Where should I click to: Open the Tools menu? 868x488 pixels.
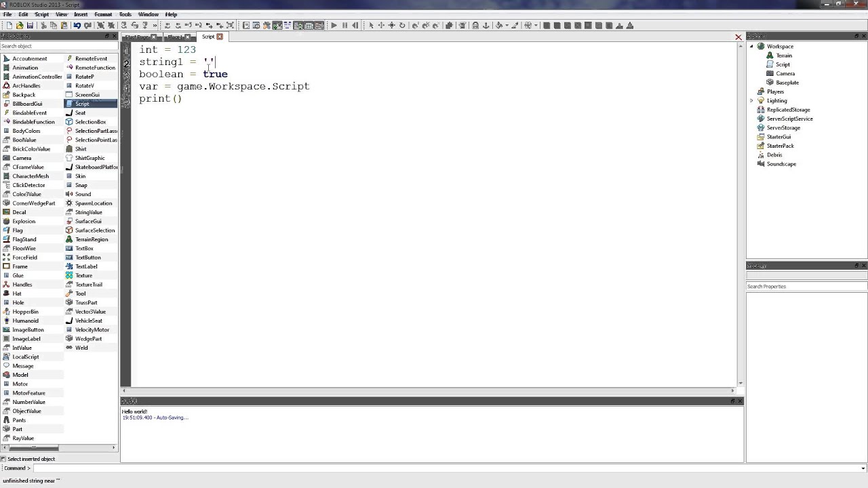[125, 14]
